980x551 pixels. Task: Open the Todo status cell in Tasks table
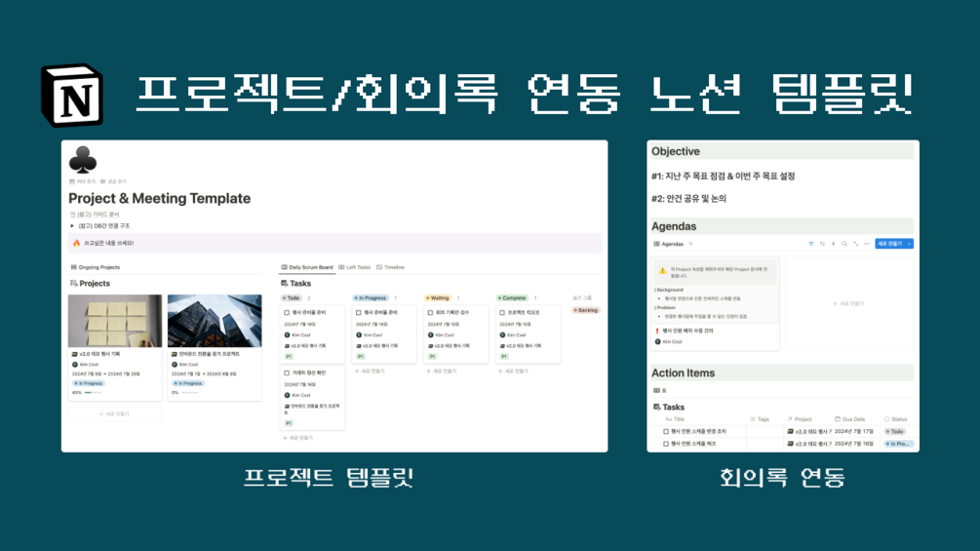(x=895, y=432)
